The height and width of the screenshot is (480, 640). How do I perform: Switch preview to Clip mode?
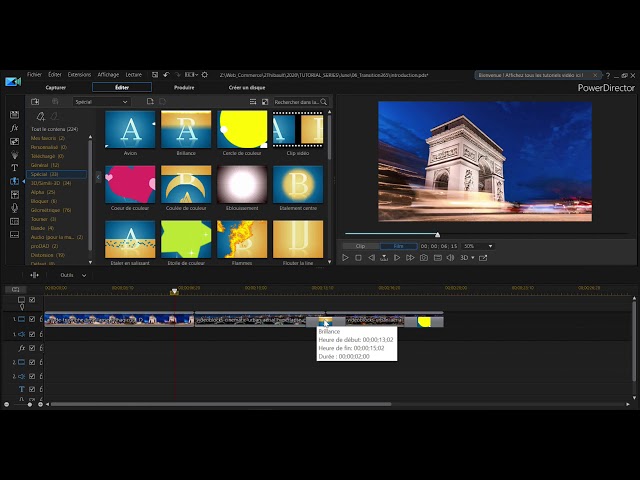pos(361,246)
